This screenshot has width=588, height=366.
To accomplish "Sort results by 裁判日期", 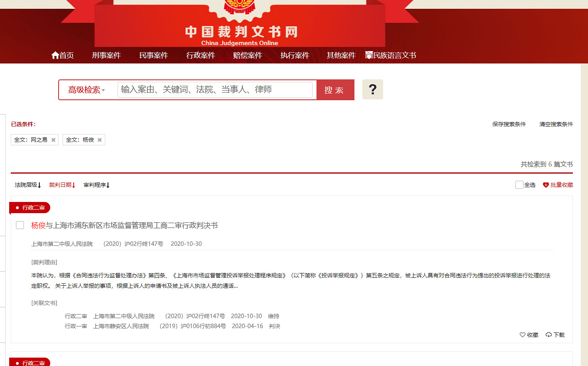I will [x=62, y=185].
